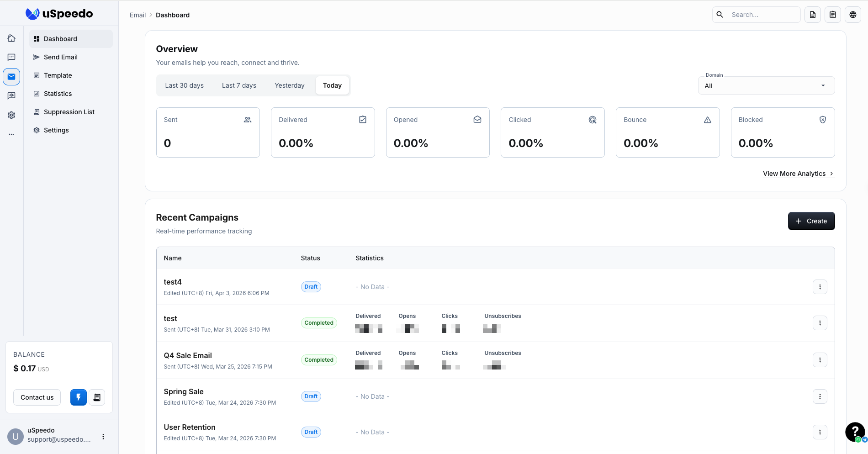The image size is (868, 454).
Task: Click the Delivered card checkmark icon
Action: [x=363, y=120]
